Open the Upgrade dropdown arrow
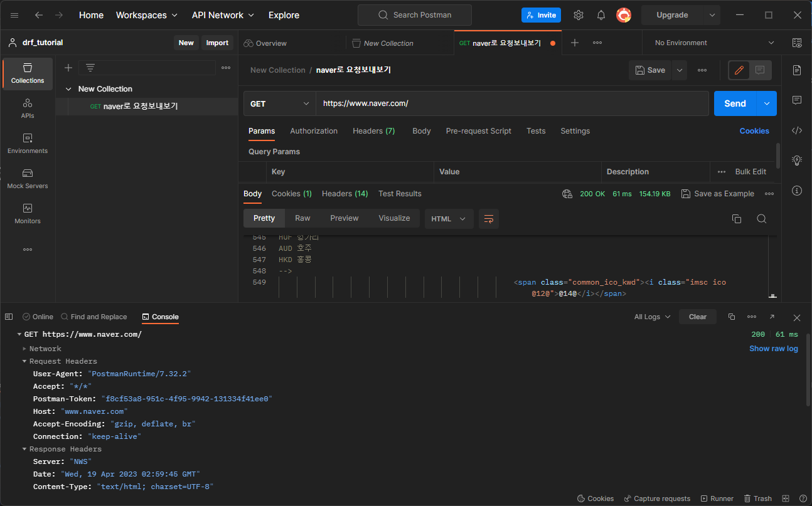The width and height of the screenshot is (812, 506). (712, 15)
